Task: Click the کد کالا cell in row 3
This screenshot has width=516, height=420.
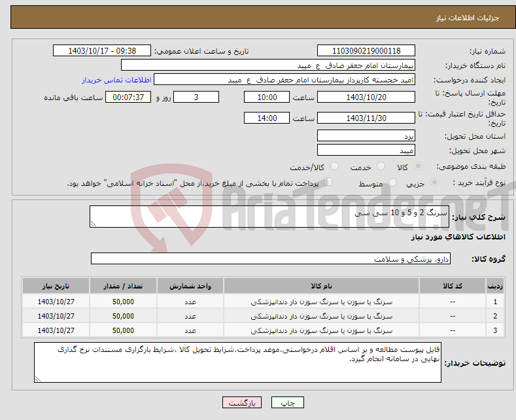Action: [453, 330]
